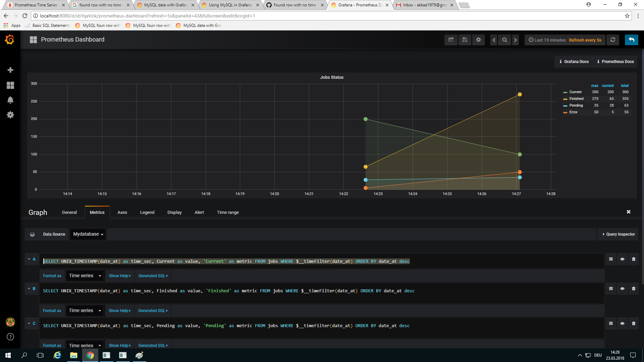Viewport: 644px width, 362px height.
Task: Click the refresh dashboard icon
Action: [x=613, y=40]
